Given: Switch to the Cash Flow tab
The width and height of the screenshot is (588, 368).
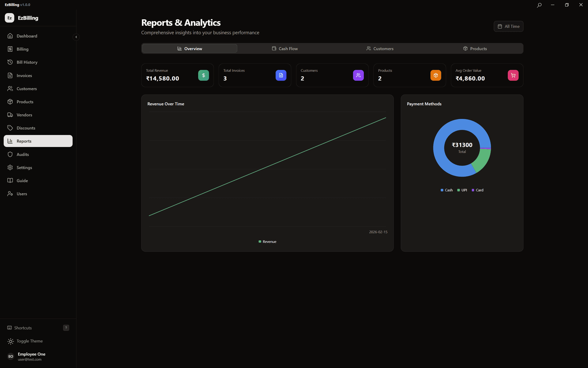Looking at the screenshot, I should coord(285,48).
